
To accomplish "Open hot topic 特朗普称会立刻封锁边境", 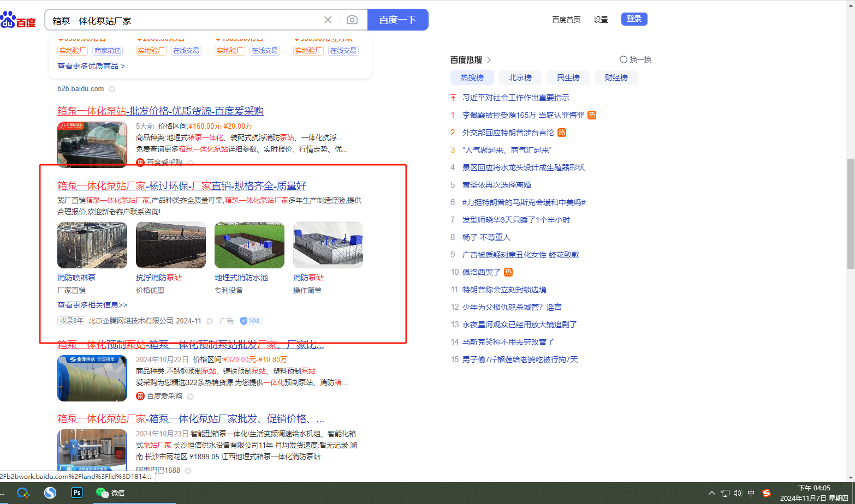I will (504, 290).
